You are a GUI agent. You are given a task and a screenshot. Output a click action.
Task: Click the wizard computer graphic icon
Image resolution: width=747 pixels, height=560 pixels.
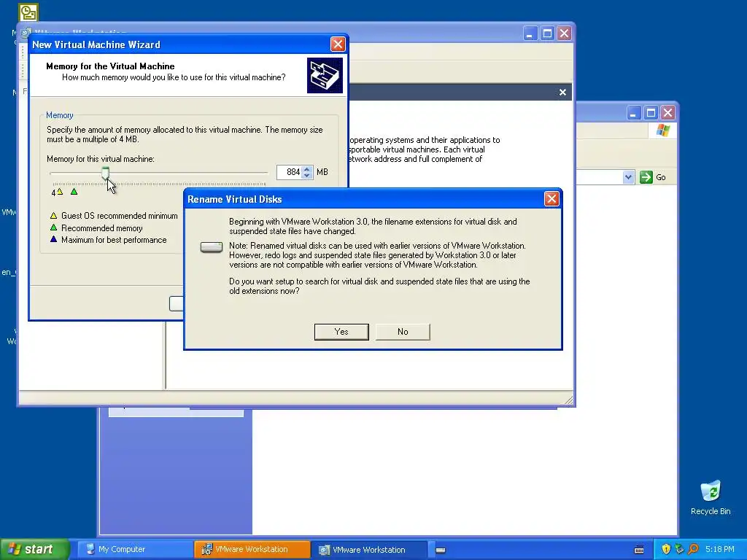click(325, 75)
